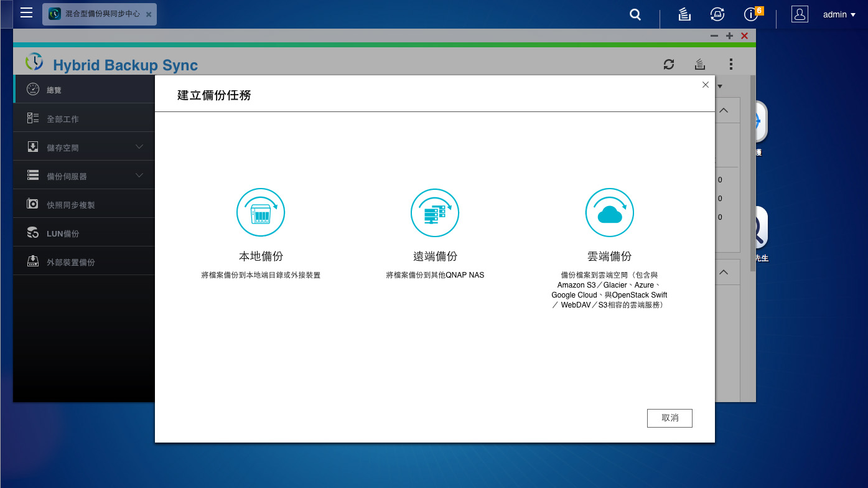Viewport: 868px width, 488px height.
Task: Expand the 儲存空間 sidebar section chevron
Action: click(139, 147)
